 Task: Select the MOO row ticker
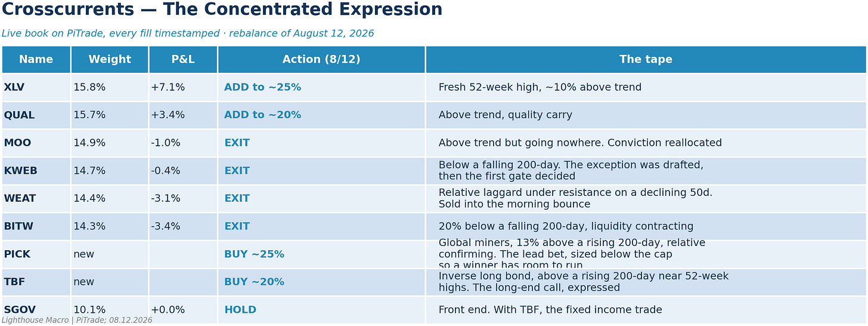point(17,143)
